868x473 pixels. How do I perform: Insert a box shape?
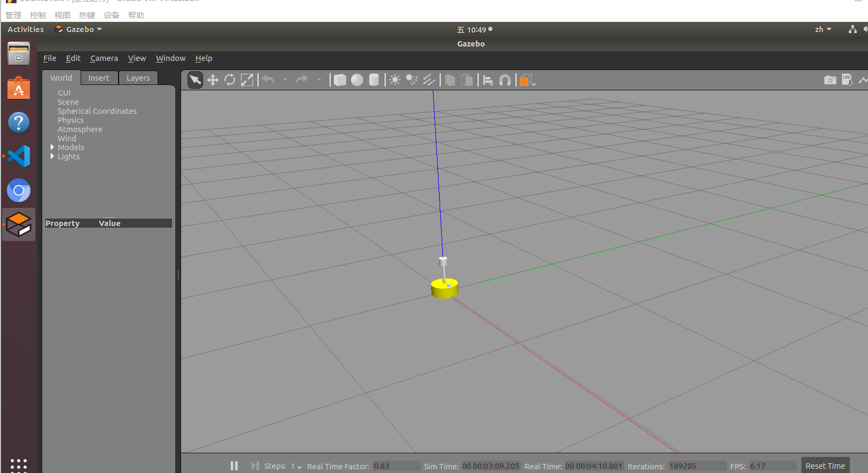(x=340, y=80)
